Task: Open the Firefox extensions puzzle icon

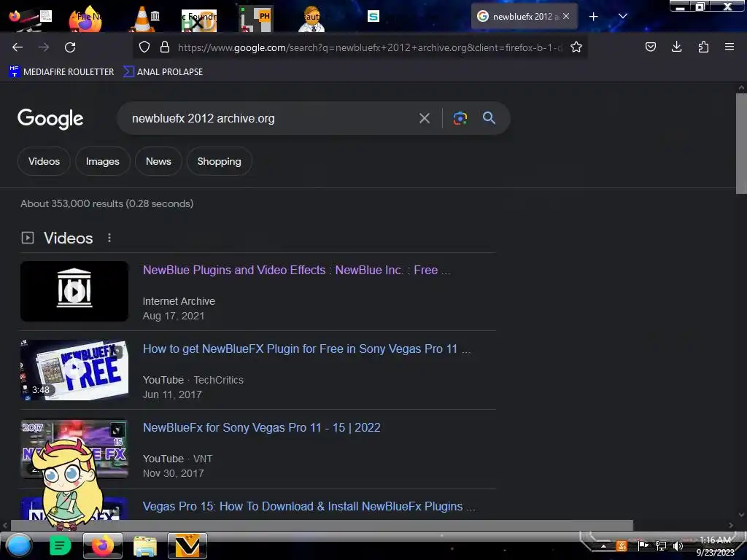Action: point(703,47)
